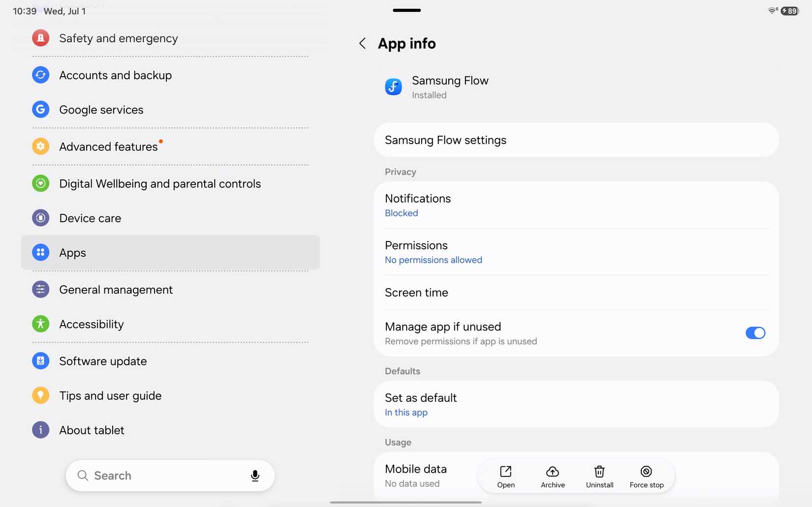Open Notifications Blocked entry
The image size is (812, 507).
(576, 205)
